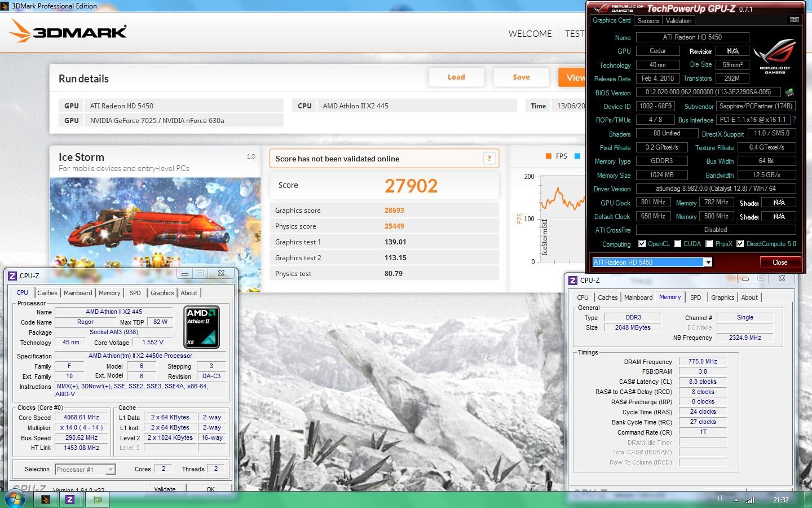Click the title icon of the CPU-Z Memory window
The image size is (812, 508).
click(x=573, y=280)
